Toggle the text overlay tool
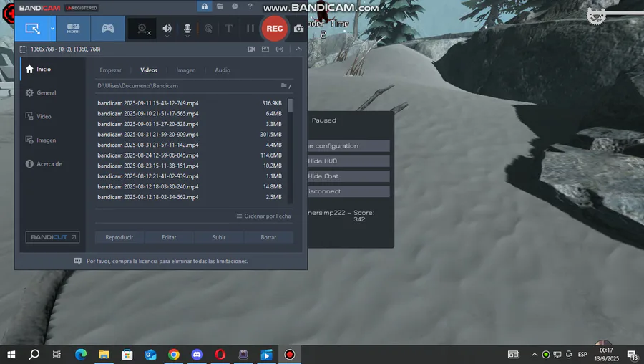Screen dimensions: 644x364 pos(229,29)
